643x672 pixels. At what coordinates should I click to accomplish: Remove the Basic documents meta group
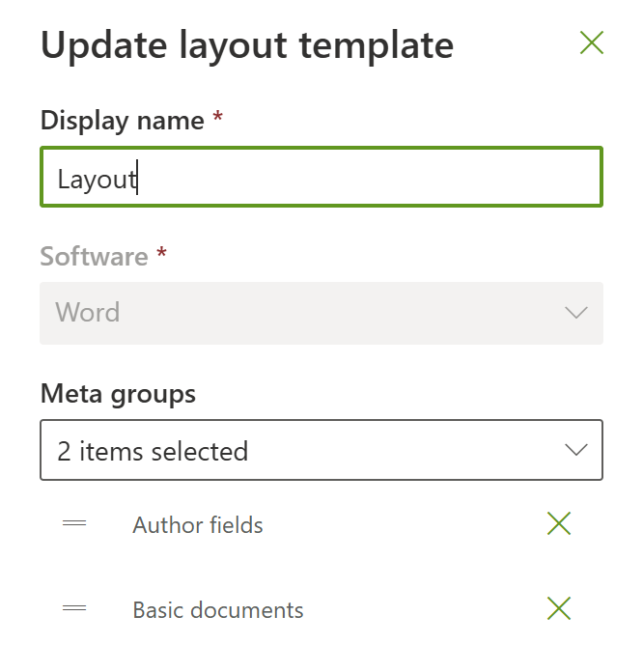coord(559,609)
